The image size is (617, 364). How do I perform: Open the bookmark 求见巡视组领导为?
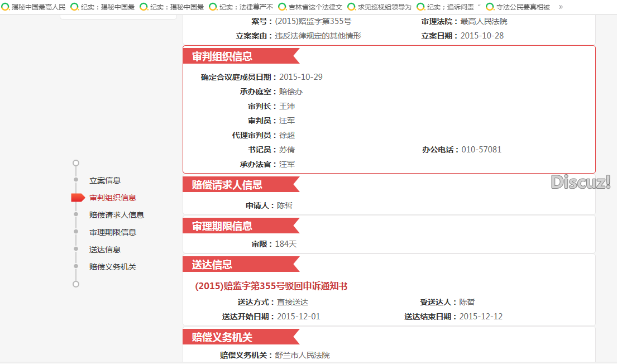tap(380, 7)
